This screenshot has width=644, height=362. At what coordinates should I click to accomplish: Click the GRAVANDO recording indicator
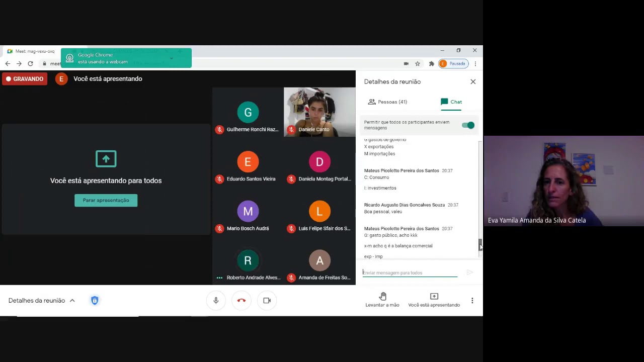24,79
